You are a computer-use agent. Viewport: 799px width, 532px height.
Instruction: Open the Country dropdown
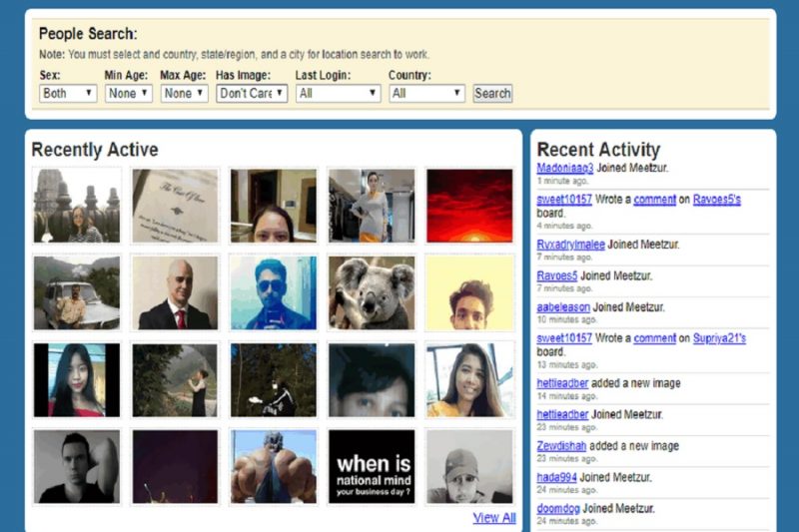pyautogui.click(x=427, y=93)
